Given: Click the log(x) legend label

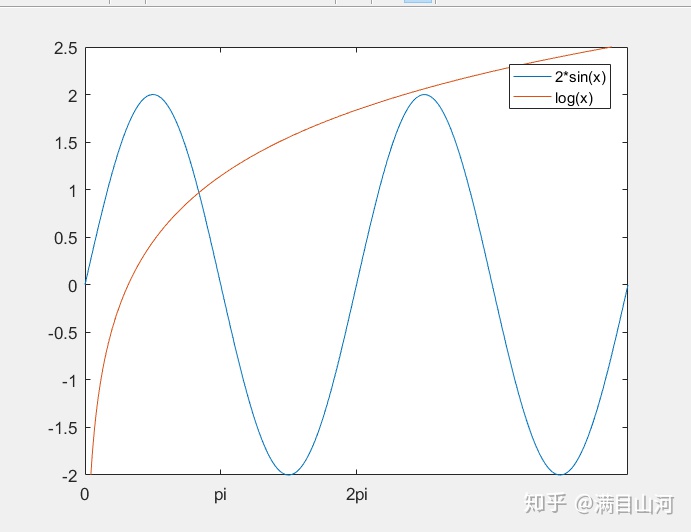Looking at the screenshot, I should [573, 98].
